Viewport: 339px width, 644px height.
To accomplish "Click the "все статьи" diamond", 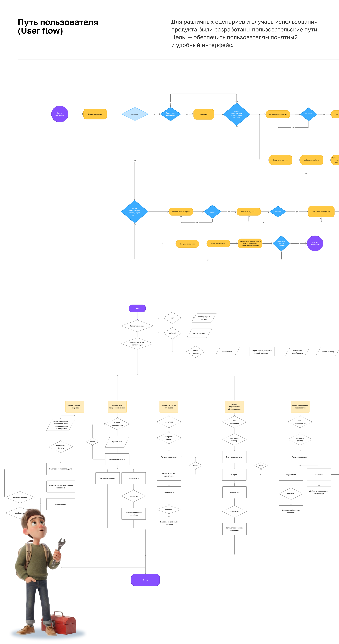I will [x=169, y=422].
